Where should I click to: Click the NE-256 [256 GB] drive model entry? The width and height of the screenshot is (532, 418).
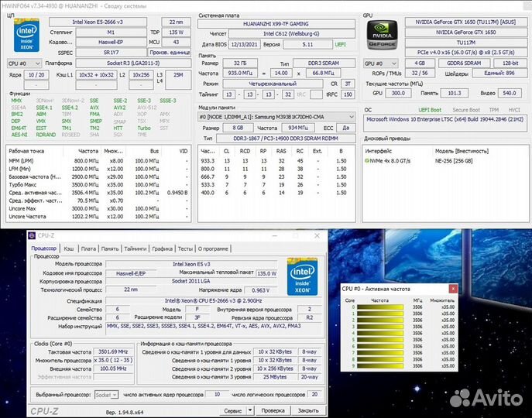click(454, 161)
